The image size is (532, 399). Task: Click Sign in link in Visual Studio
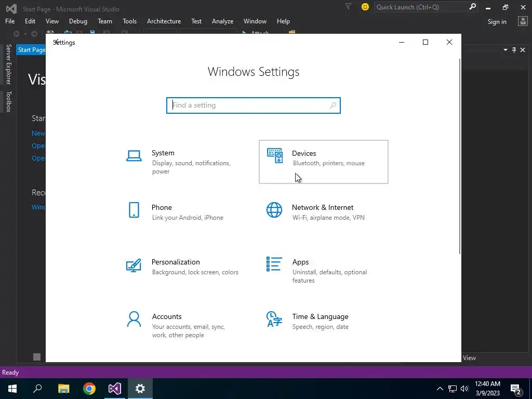click(497, 22)
